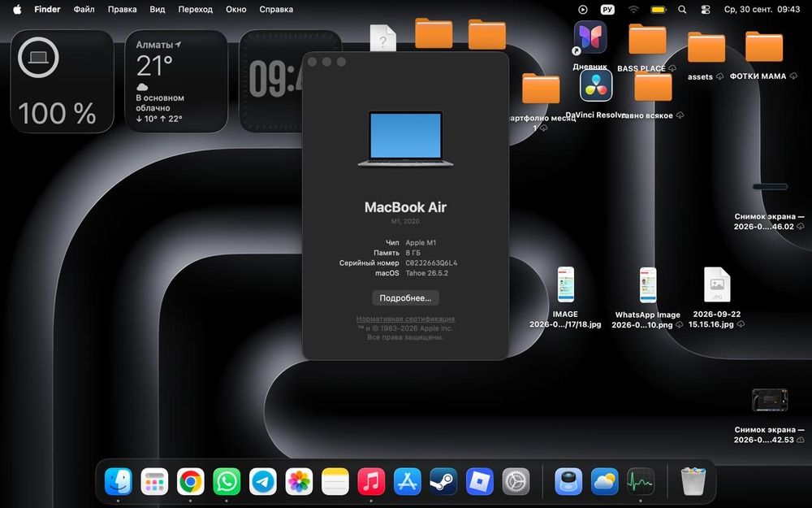Open Launchpad apps grid in Dock
Image resolution: width=812 pixels, height=508 pixels.
point(154,481)
